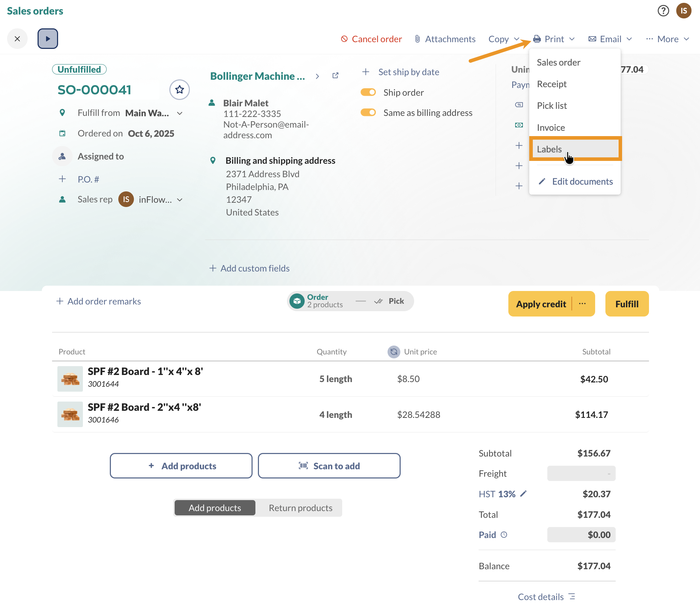Click the Scan to add button
The image size is (700, 616).
point(329,466)
